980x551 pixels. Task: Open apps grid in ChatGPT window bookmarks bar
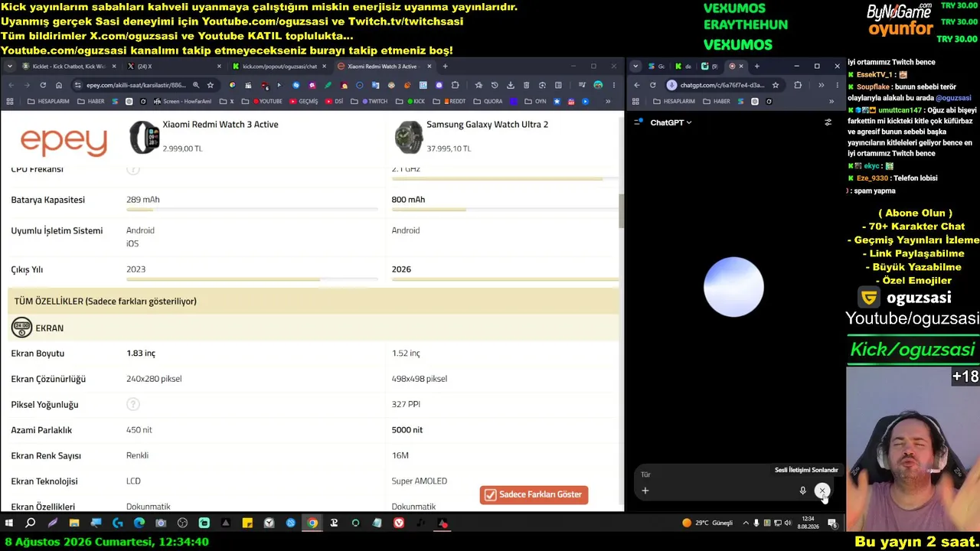point(635,101)
